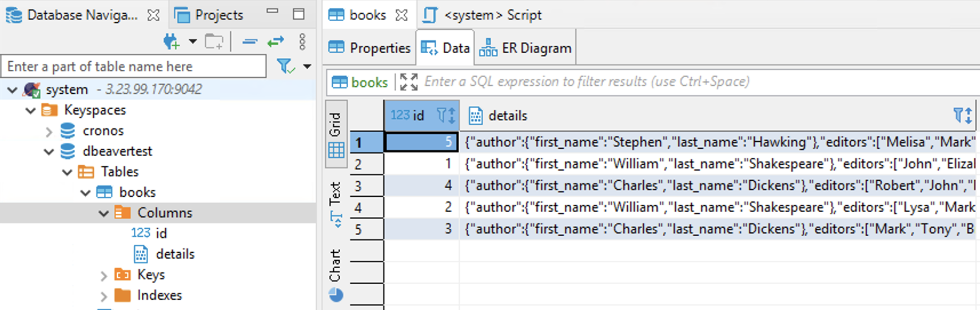Expand the Indexes folder
The width and height of the screenshot is (980, 310).
(x=103, y=296)
